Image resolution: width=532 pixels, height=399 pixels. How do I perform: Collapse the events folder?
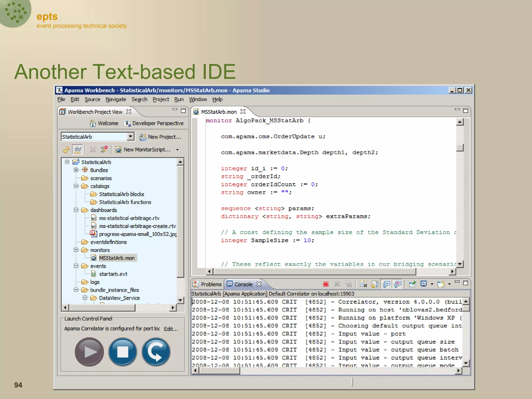pyautogui.click(x=76, y=266)
